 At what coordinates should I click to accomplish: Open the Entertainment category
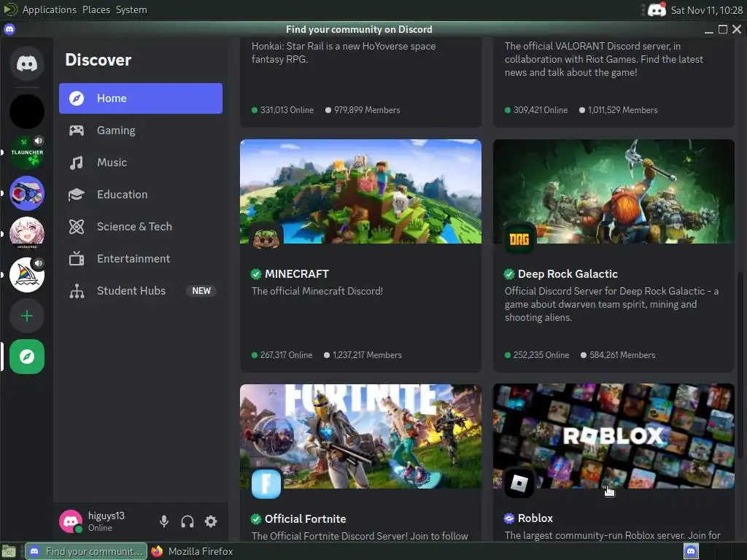141,259
